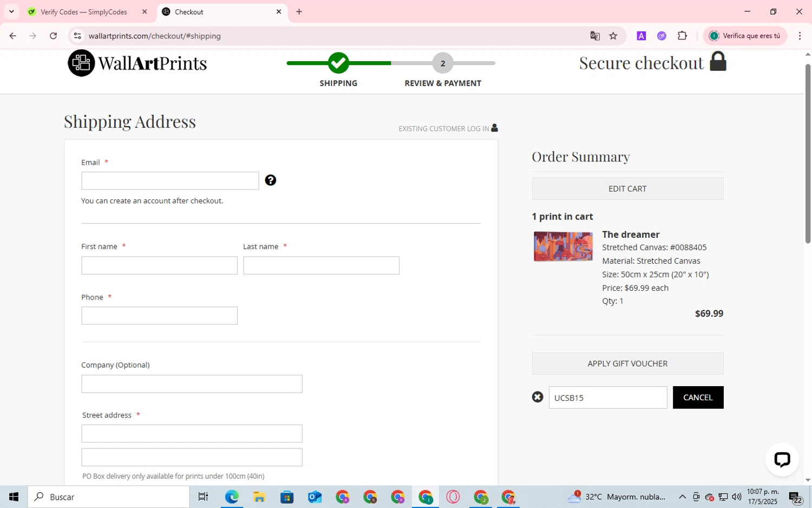Click the APPLY GIFT VOUCHER button
Viewport: 812px width, 508px height.
(627, 363)
